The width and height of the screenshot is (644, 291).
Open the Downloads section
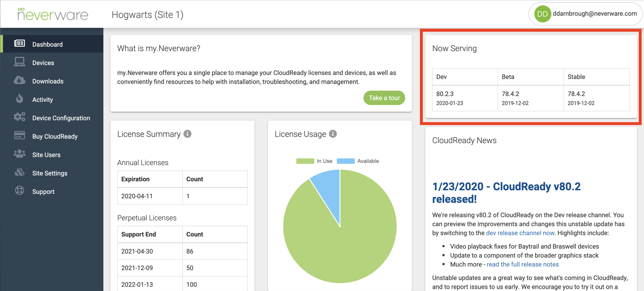click(x=52, y=81)
